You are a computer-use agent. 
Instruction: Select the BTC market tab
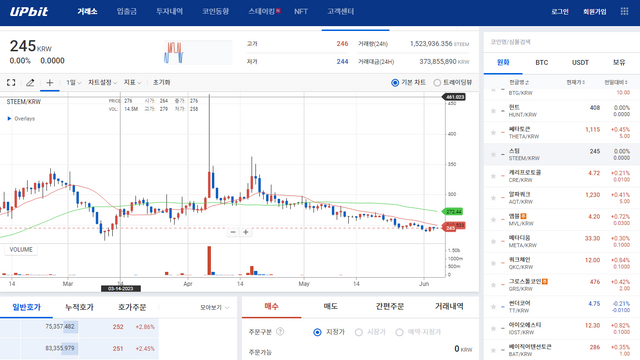coord(542,62)
